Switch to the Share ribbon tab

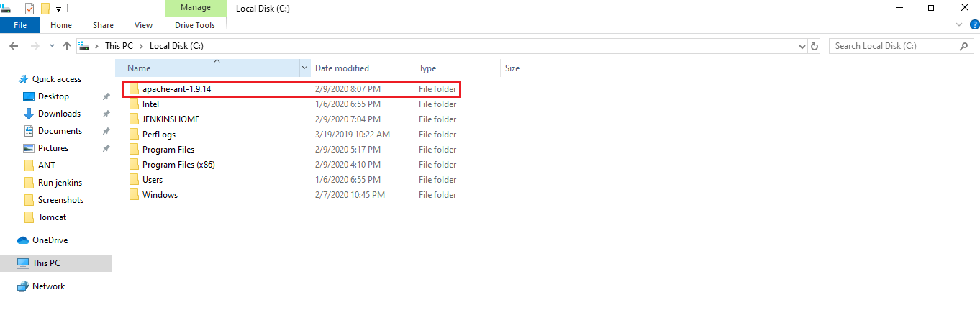[x=103, y=25]
